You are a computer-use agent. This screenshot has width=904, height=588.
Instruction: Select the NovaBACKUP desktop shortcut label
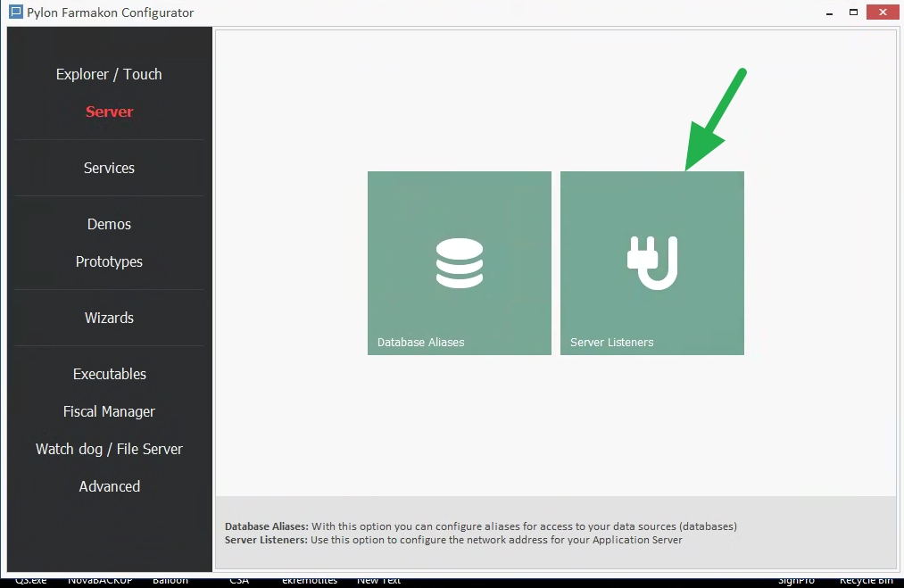pyautogui.click(x=100, y=581)
